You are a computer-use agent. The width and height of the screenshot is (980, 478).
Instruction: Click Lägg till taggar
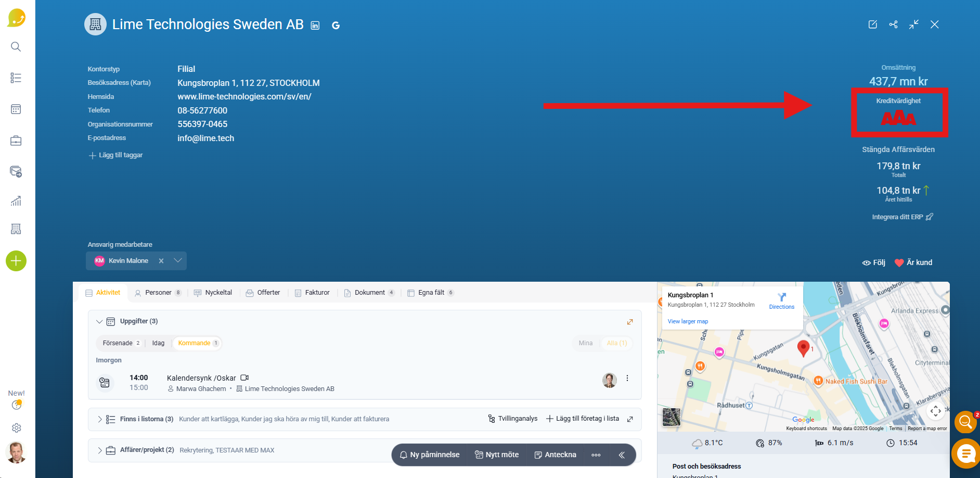115,155
